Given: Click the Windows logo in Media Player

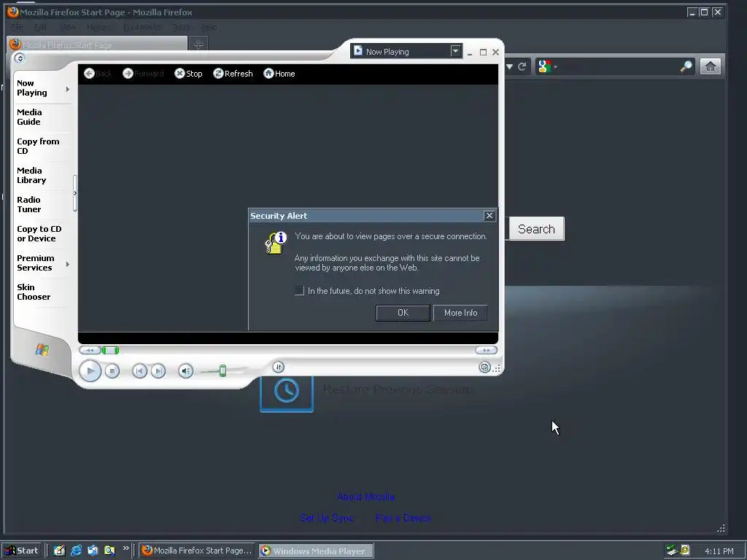Looking at the screenshot, I should [42, 350].
